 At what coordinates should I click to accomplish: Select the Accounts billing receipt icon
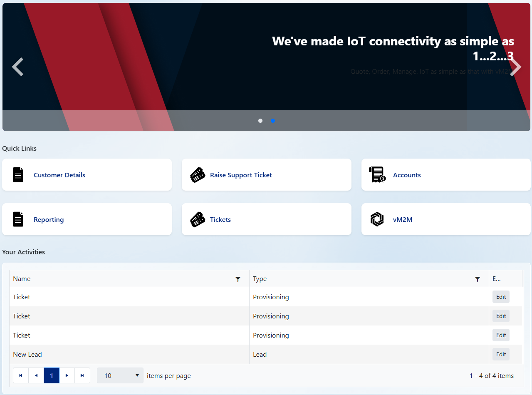tap(377, 174)
